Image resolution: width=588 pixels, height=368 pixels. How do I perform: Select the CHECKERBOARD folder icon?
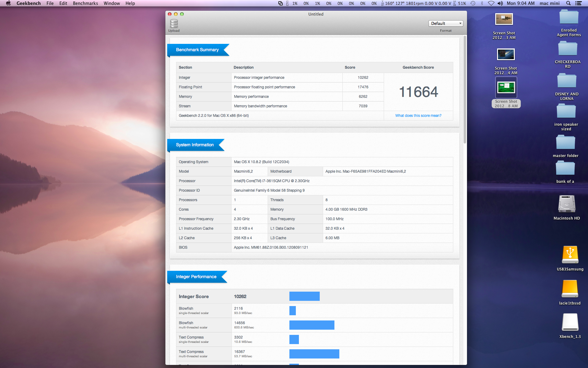pos(567,49)
